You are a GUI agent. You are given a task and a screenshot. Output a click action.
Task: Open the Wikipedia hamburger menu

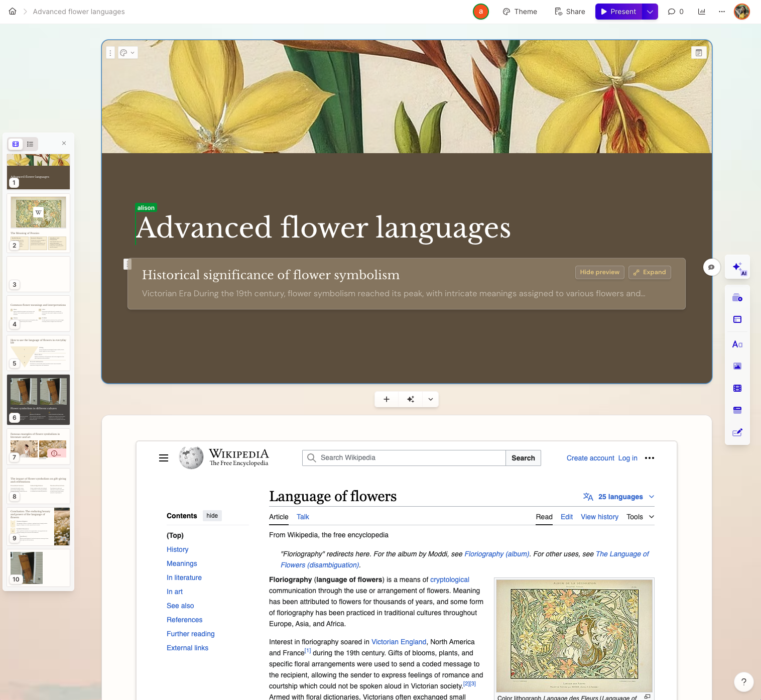tap(164, 458)
